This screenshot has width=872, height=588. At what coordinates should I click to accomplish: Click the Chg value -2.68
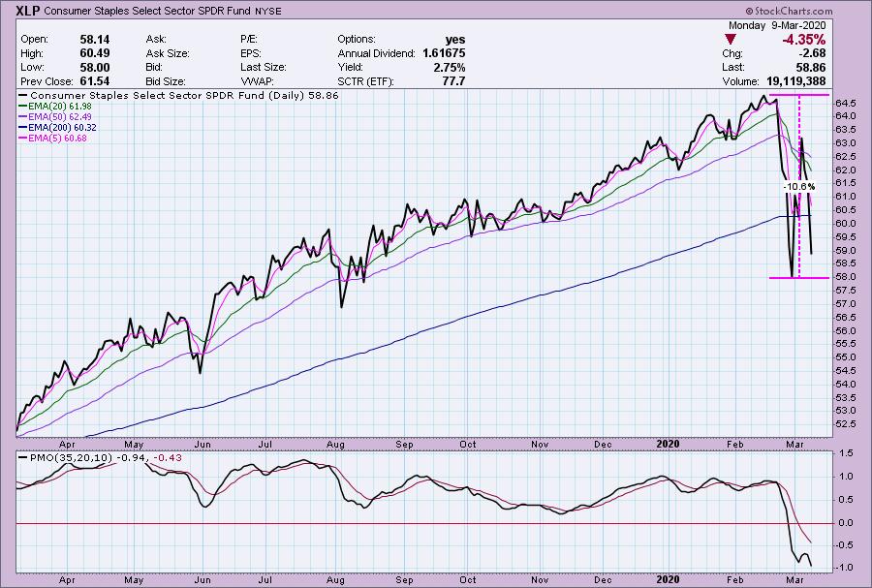tap(813, 53)
